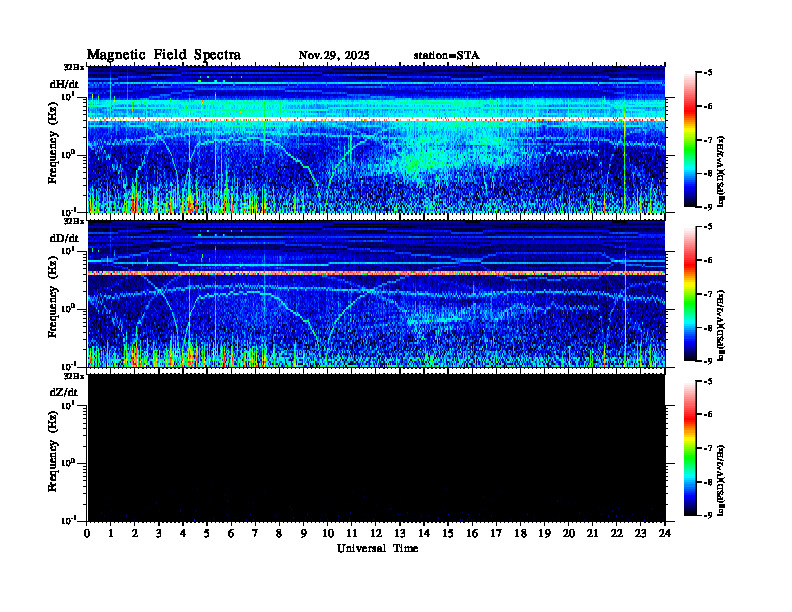
Task: Click the "Magnetic Field Spectra" title
Action: click(164, 55)
